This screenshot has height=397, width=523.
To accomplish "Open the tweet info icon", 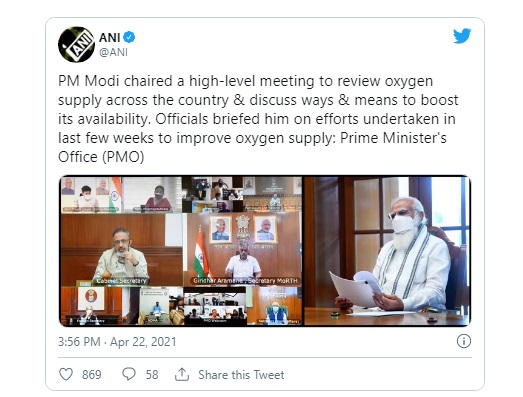I will tap(464, 341).
